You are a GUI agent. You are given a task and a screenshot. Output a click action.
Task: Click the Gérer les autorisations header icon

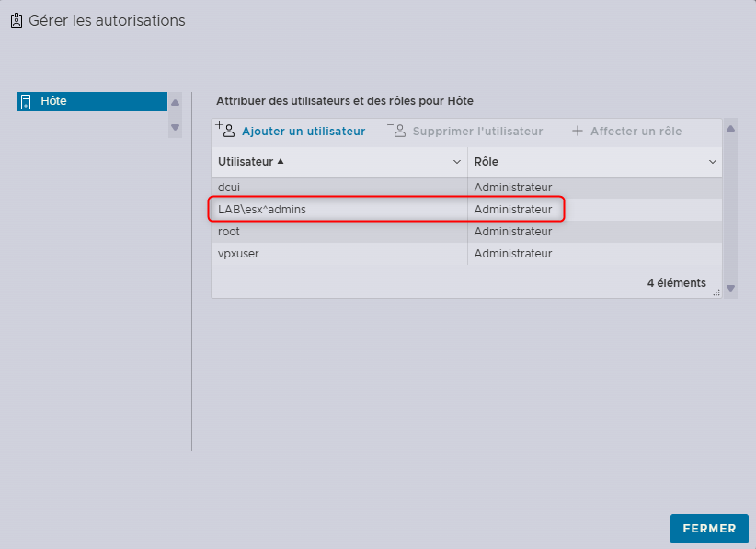coord(16,19)
